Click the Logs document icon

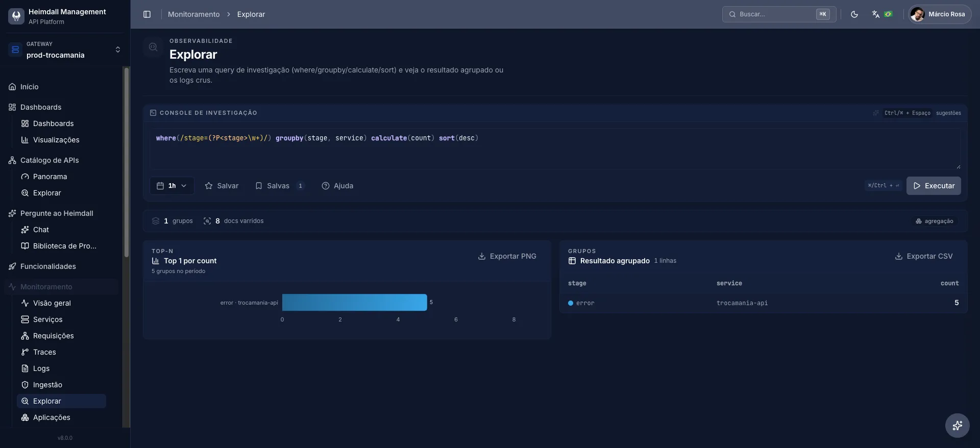click(24, 368)
